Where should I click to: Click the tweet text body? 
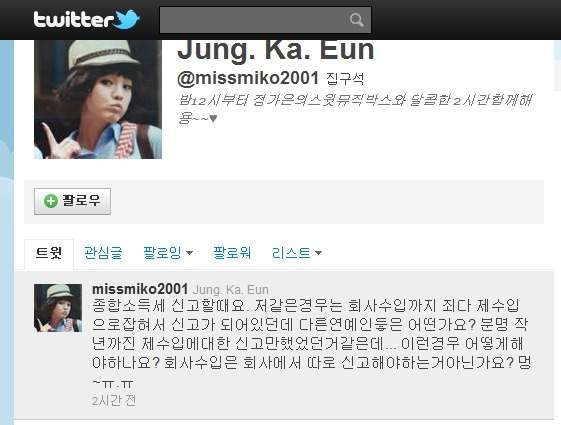[311, 344]
